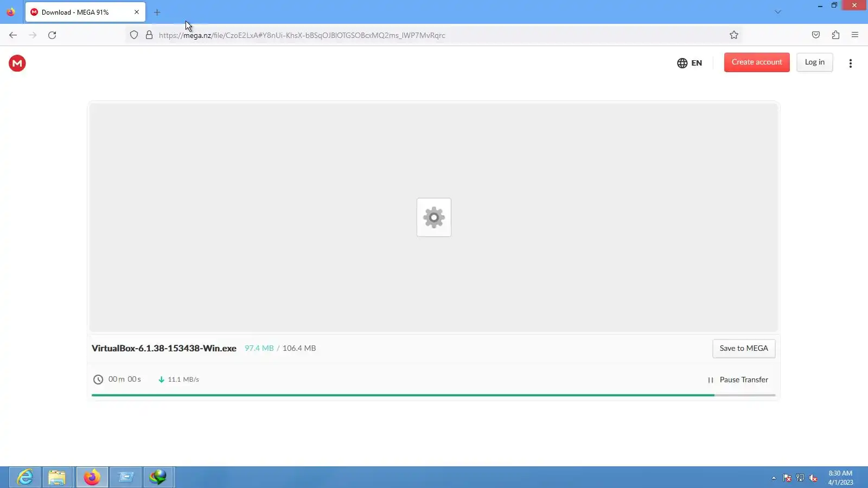The height and width of the screenshot is (488, 868).
Task: Open the shield tracking protection icon
Action: tap(134, 35)
